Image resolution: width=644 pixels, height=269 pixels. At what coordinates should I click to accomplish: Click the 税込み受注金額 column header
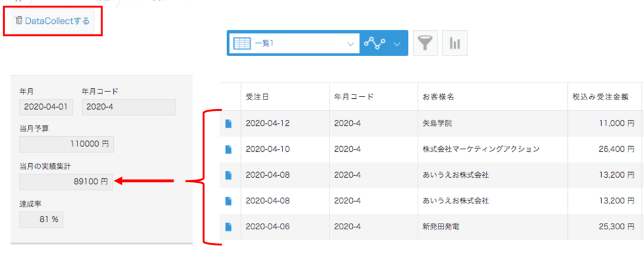pos(604,96)
